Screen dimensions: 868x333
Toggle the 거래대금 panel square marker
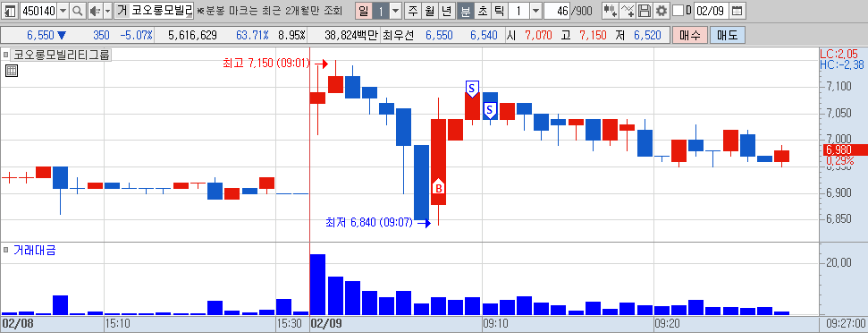[x=5, y=251]
